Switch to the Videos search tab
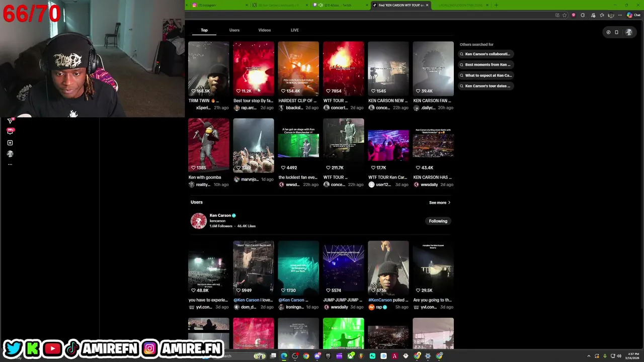The width and height of the screenshot is (644, 362). [264, 30]
